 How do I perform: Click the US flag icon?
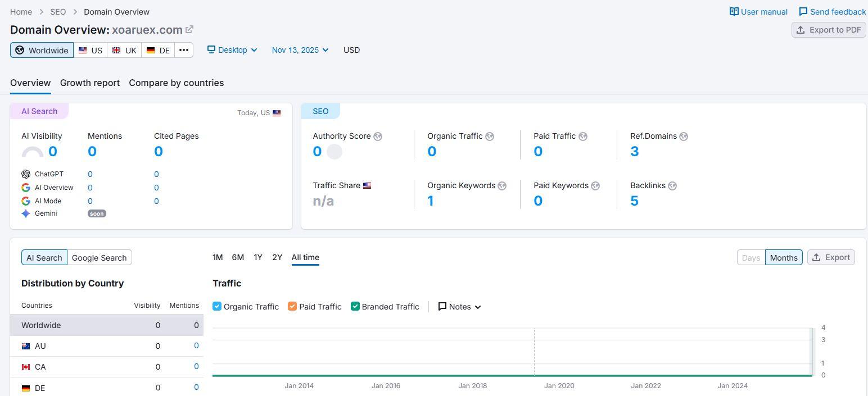click(83, 50)
